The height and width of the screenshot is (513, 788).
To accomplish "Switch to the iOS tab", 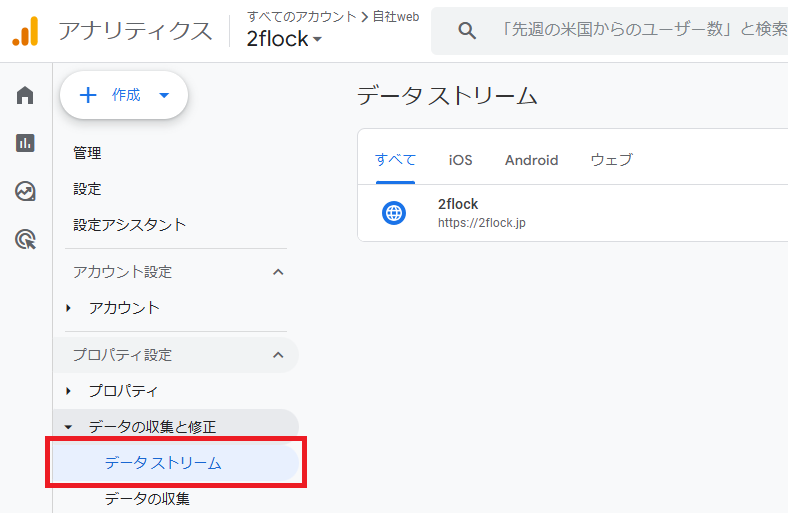I will pyautogui.click(x=460, y=160).
